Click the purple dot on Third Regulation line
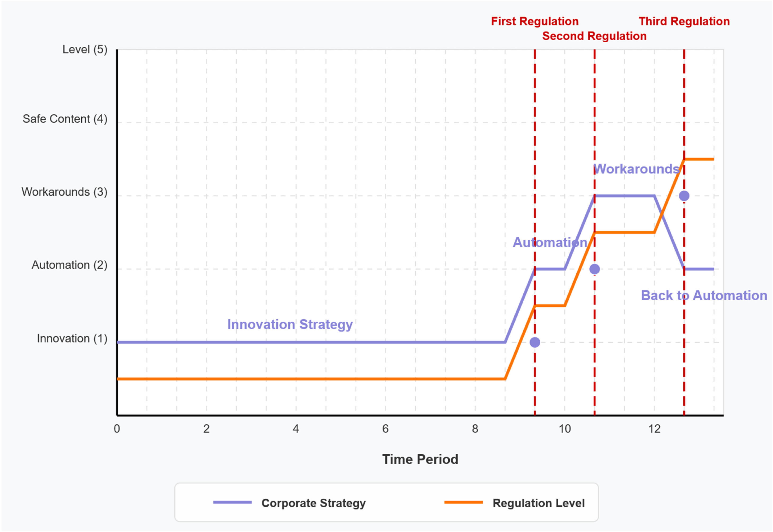The height and width of the screenshot is (532, 773). 684,196
